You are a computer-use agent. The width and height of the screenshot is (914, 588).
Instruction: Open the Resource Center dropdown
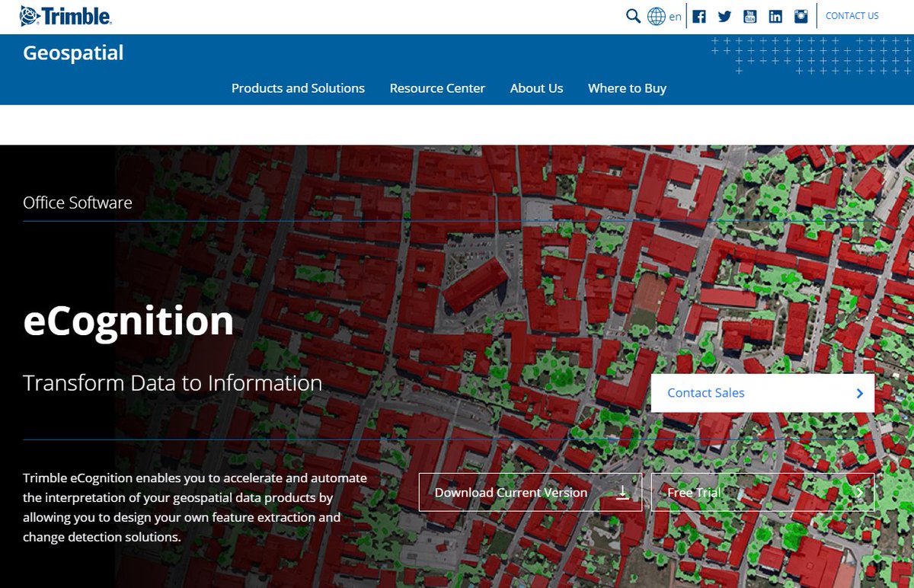point(437,88)
